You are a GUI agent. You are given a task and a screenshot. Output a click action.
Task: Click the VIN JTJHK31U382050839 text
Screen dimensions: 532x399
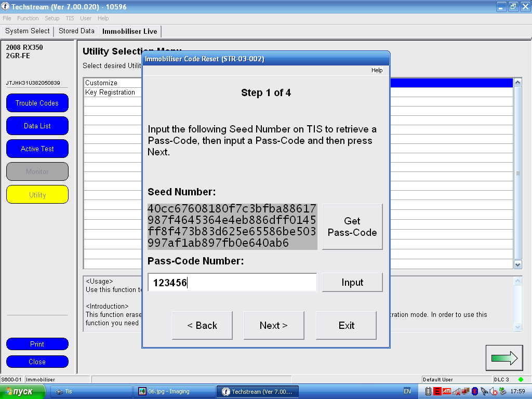(33, 83)
